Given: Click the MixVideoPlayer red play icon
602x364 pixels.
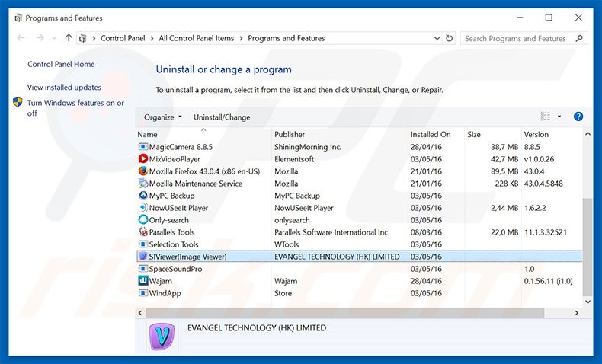Looking at the screenshot, I should [142, 159].
